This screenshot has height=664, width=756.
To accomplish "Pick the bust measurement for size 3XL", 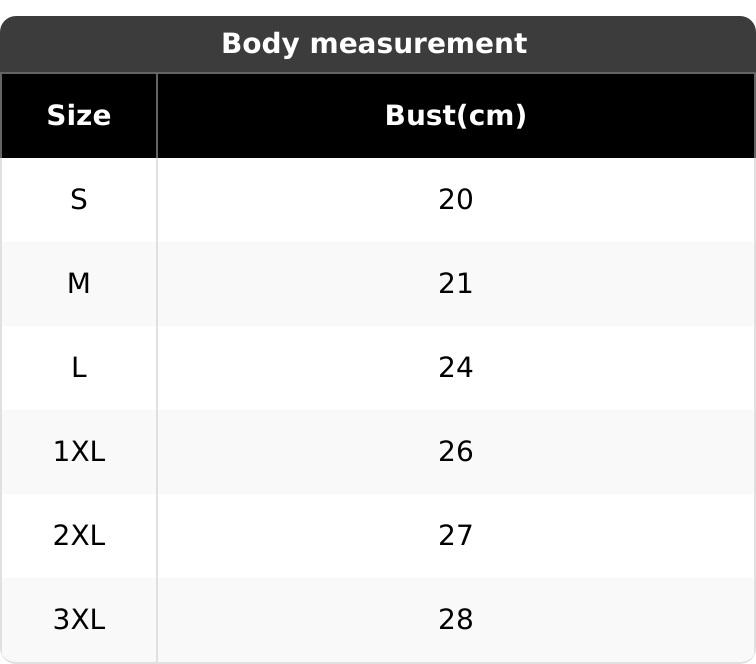I will [455, 620].
